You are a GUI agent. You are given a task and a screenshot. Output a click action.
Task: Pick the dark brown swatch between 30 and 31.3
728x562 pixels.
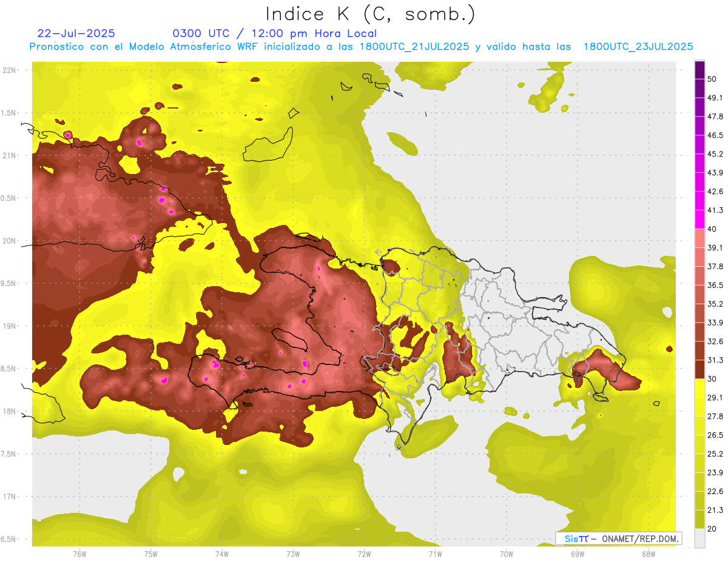(x=699, y=369)
